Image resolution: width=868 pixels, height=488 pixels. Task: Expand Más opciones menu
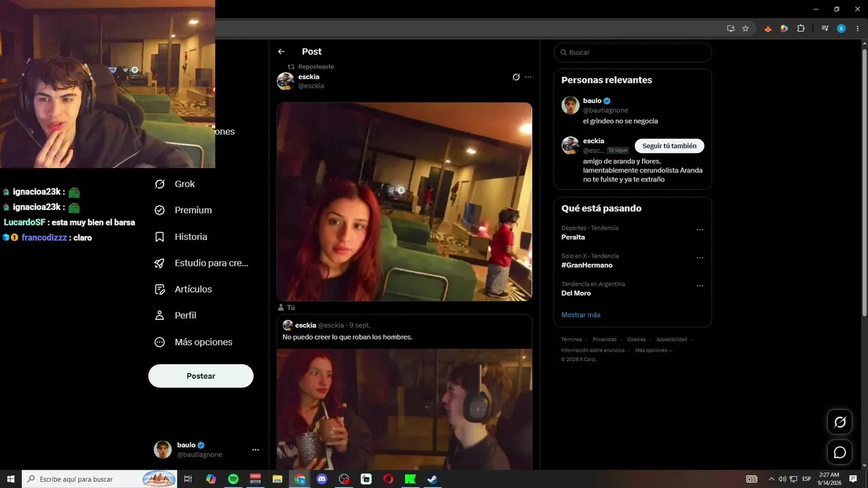[x=193, y=342]
